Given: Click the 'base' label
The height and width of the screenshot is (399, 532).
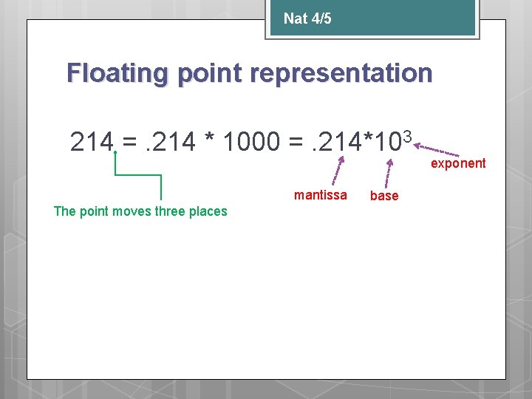Looking at the screenshot, I should click(x=384, y=195).
